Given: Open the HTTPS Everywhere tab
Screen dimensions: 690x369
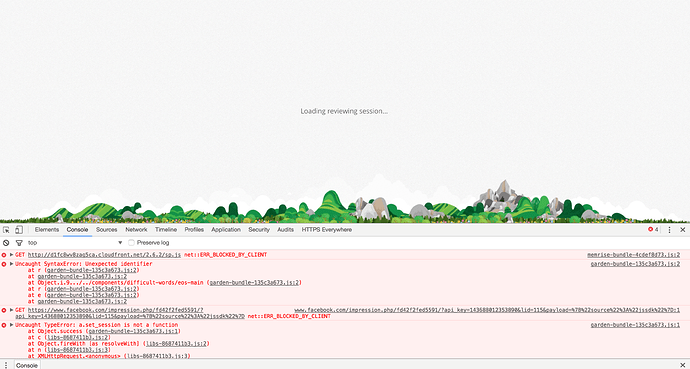Looking at the screenshot, I should click(327, 230).
